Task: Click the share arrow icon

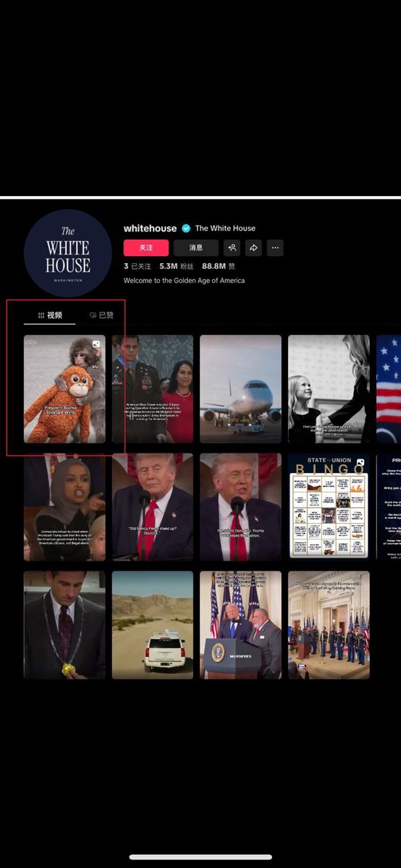Action: click(253, 247)
